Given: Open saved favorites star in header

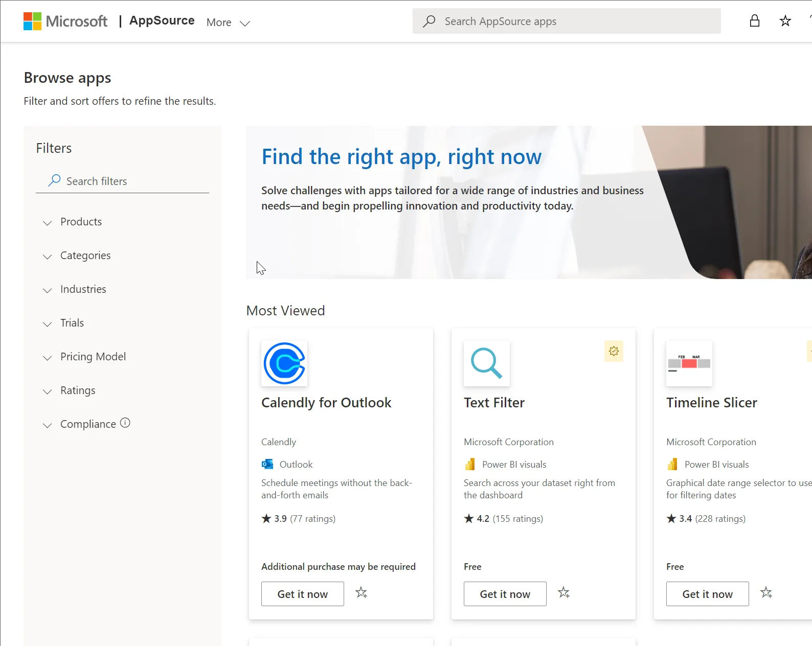Looking at the screenshot, I should (785, 21).
